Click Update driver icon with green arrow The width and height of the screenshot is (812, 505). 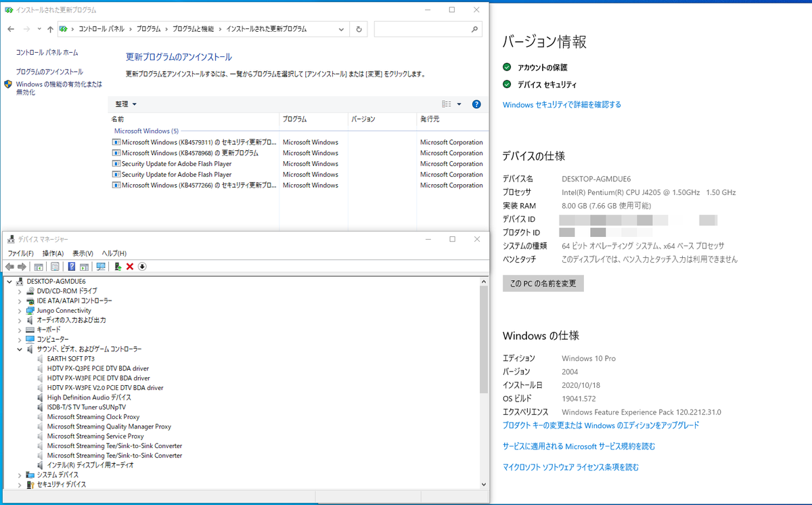tap(118, 267)
